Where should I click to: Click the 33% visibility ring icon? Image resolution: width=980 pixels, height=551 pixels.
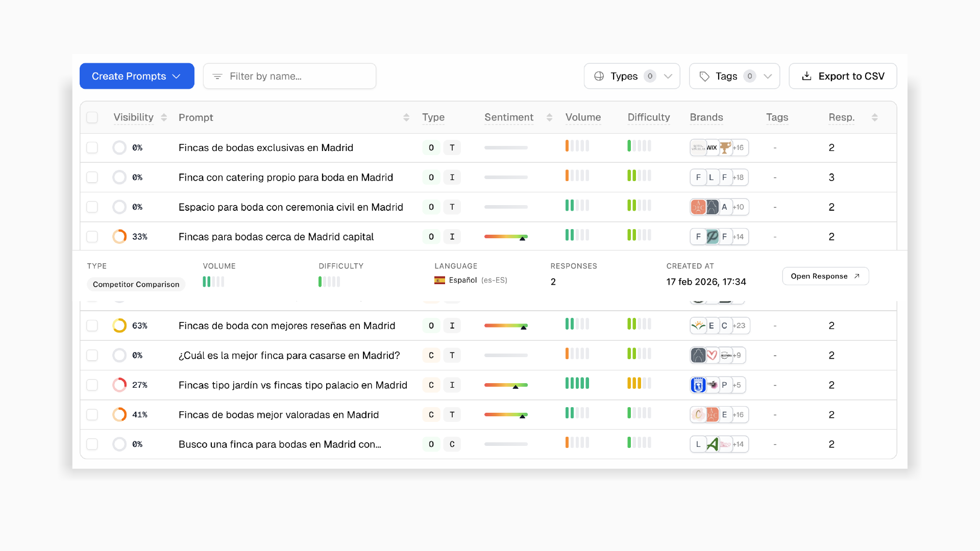click(119, 237)
